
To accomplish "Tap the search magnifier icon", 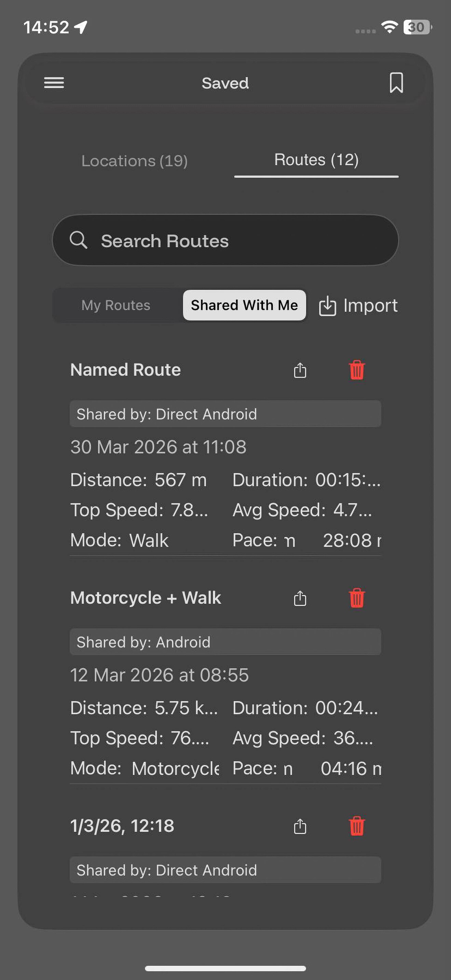I will point(79,240).
